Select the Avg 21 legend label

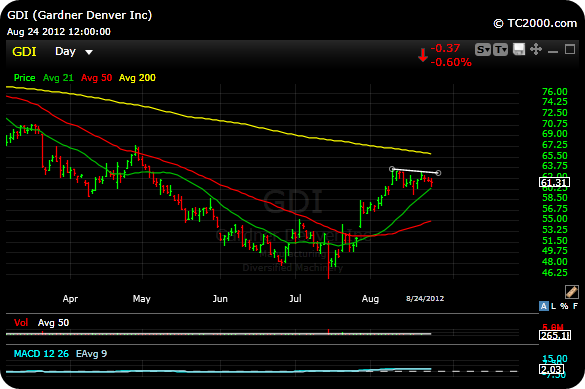(58, 78)
